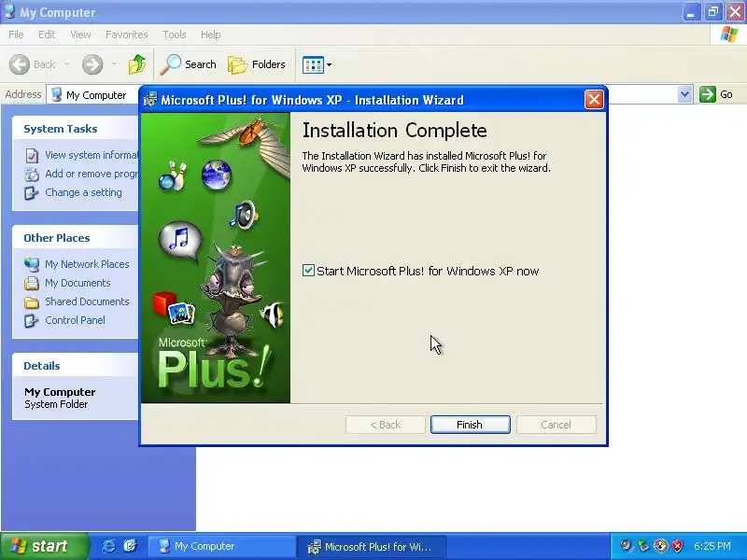Open the Edit menu in My Computer
Image resolution: width=747 pixels, height=560 pixels.
pos(47,35)
